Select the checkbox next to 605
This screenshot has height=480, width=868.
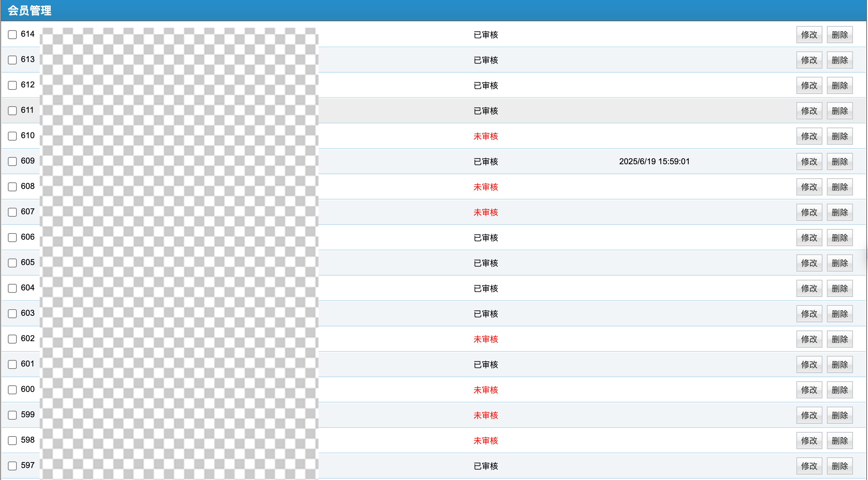tap(12, 263)
